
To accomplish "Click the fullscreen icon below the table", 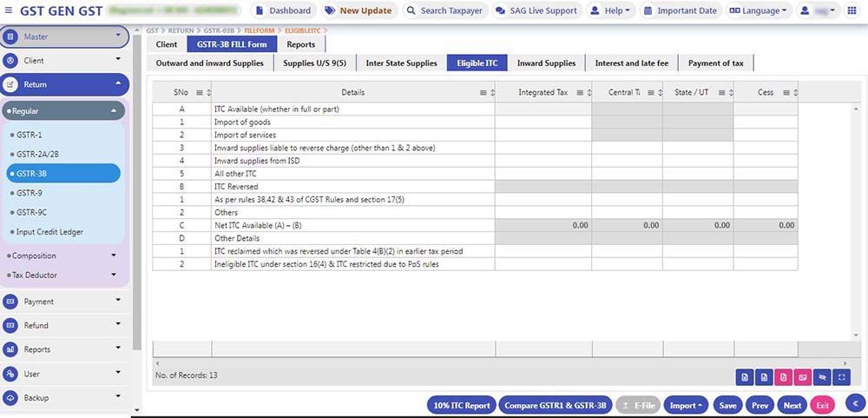I will [841, 377].
